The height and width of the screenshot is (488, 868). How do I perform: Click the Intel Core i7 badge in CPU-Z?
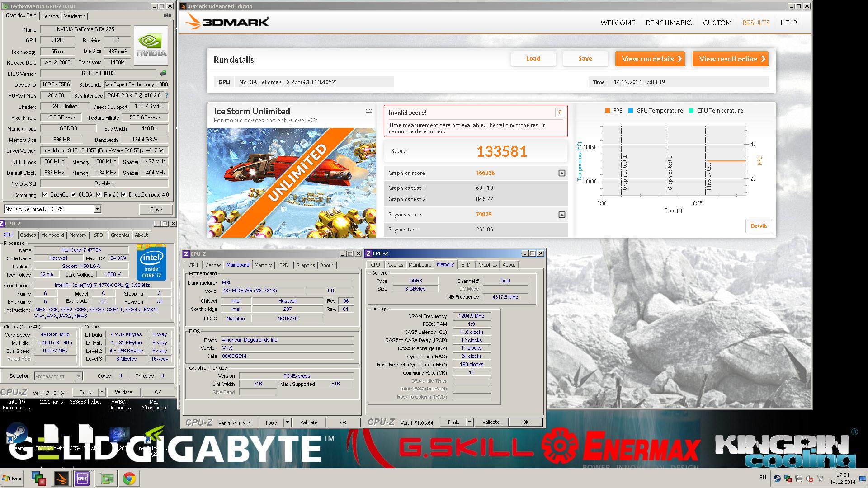pos(151,262)
